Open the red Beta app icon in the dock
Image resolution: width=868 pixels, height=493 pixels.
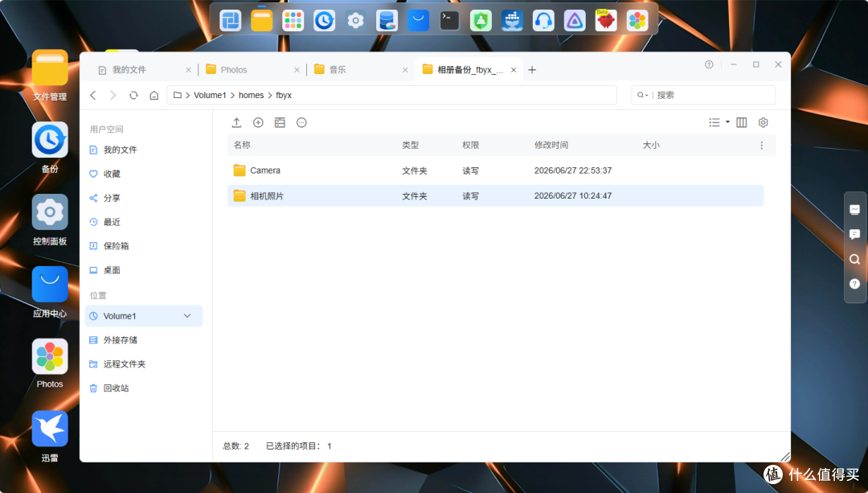point(606,20)
